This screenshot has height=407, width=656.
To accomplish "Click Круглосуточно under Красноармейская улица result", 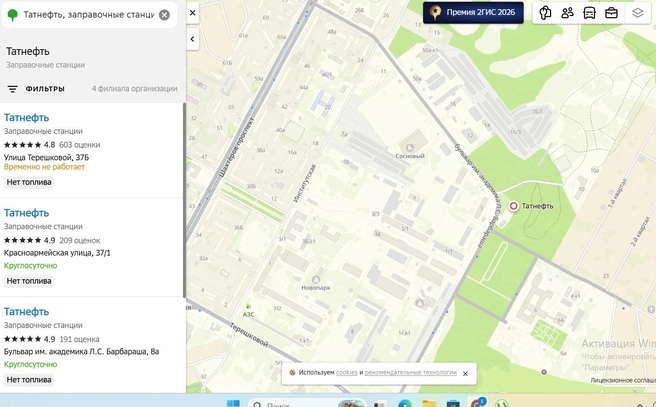I will point(30,266).
